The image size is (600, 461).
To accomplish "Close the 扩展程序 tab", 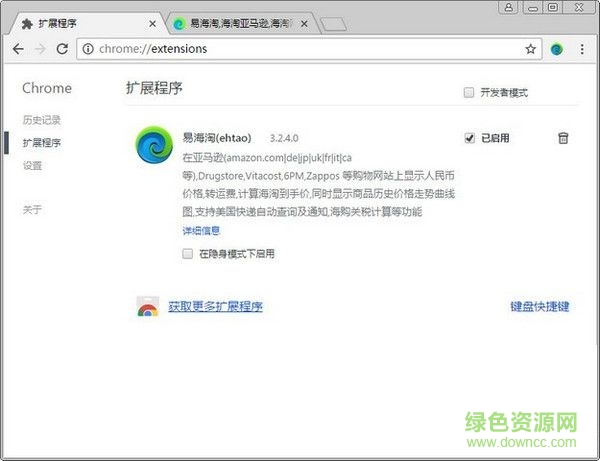I will 152,24.
